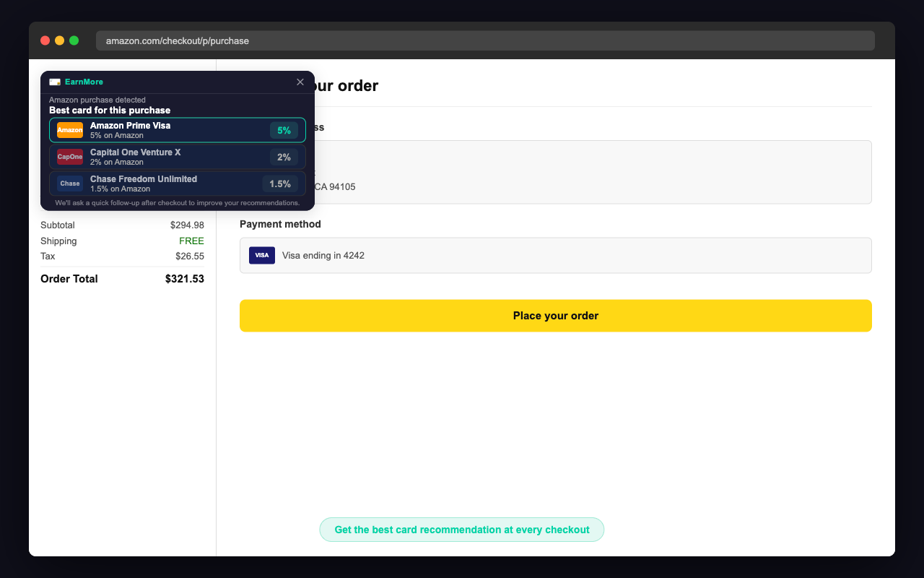The width and height of the screenshot is (924, 578).
Task: Click the red CapOne card icon
Action: 70,157
